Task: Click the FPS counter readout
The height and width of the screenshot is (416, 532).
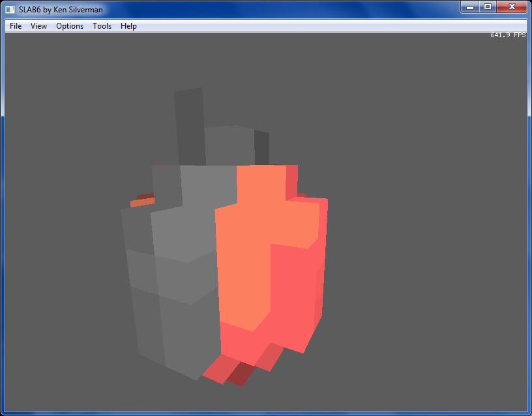Action: 507,35
